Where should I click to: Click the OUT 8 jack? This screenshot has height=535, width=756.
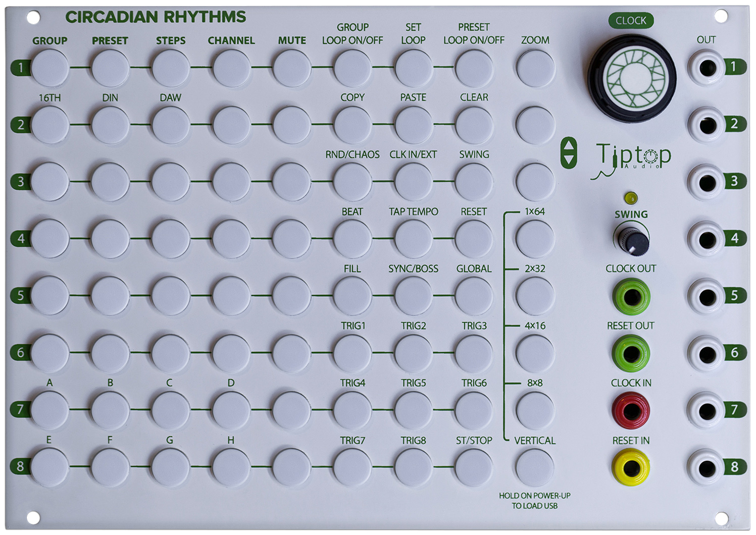[x=707, y=468]
